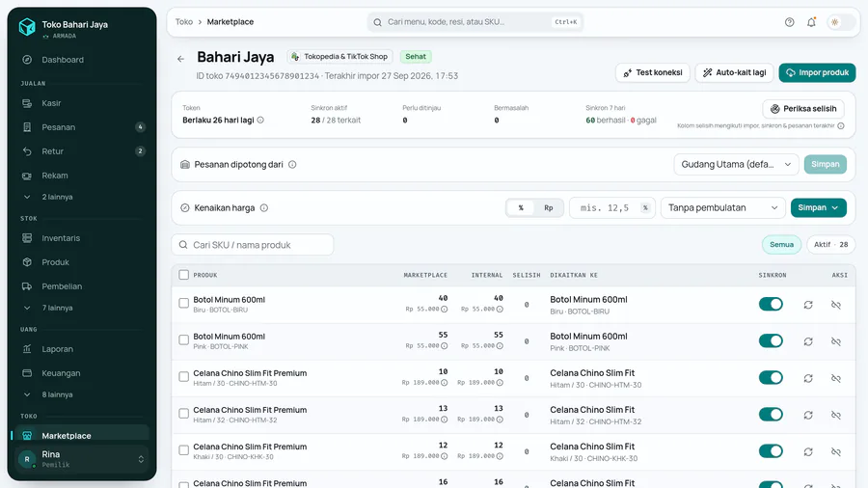Click info icon beside Pesanan dipotong dari
Image resolution: width=868 pixels, height=488 pixels.
click(x=292, y=164)
